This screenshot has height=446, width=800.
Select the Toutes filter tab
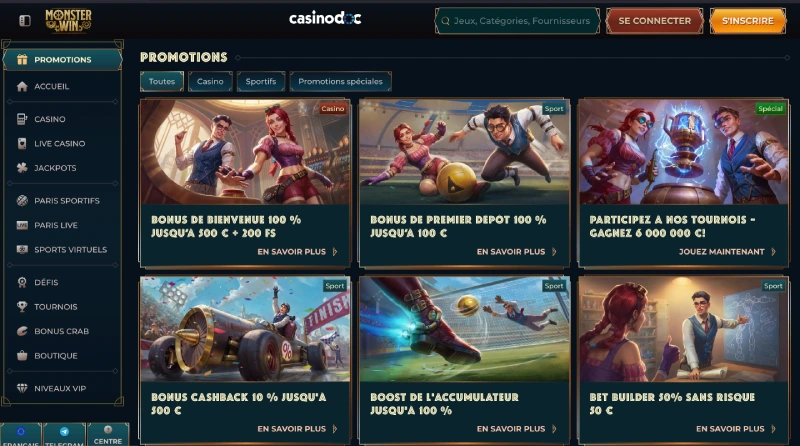coord(162,82)
